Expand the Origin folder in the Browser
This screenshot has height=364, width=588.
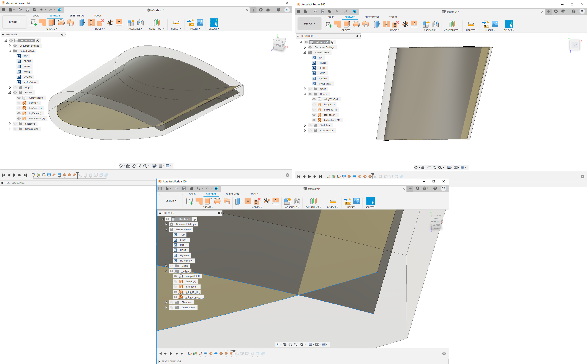pyautogui.click(x=10, y=87)
